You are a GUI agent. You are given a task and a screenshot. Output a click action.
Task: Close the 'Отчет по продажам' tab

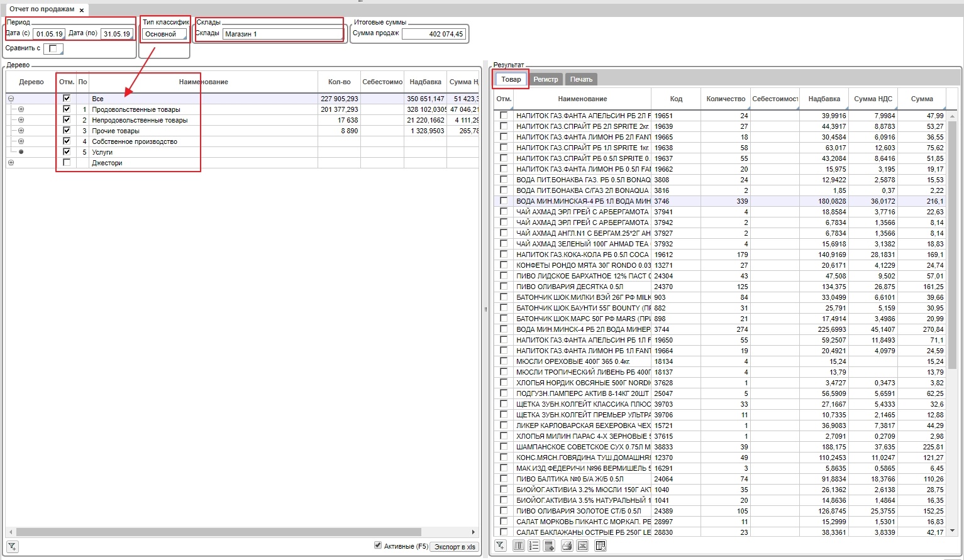82,10
